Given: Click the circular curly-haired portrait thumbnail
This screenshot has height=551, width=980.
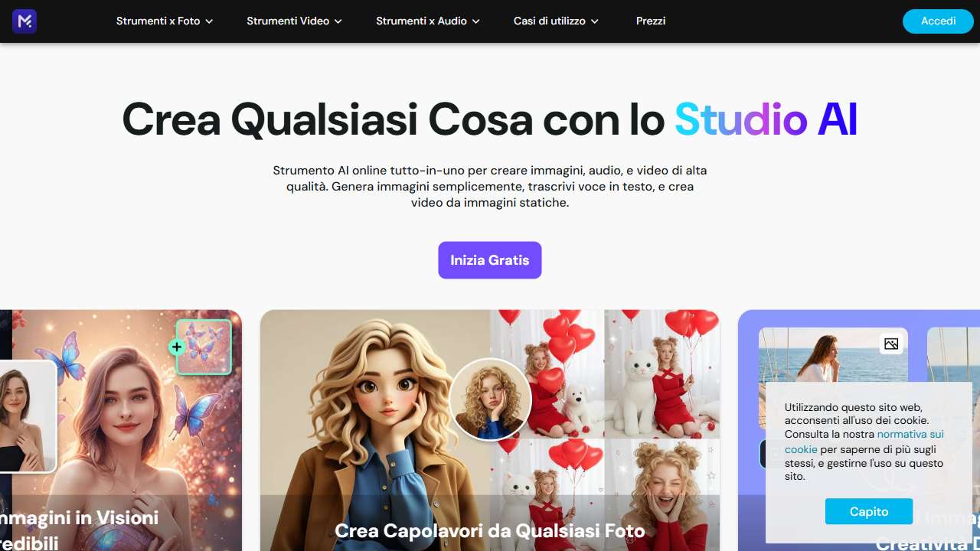Looking at the screenshot, I should 490,399.
